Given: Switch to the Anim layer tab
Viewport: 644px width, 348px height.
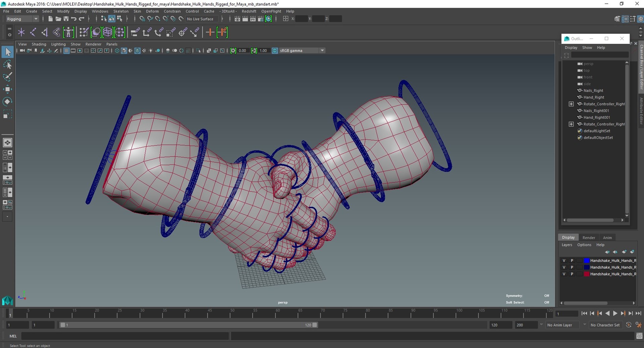Looking at the screenshot, I should click(x=607, y=237).
